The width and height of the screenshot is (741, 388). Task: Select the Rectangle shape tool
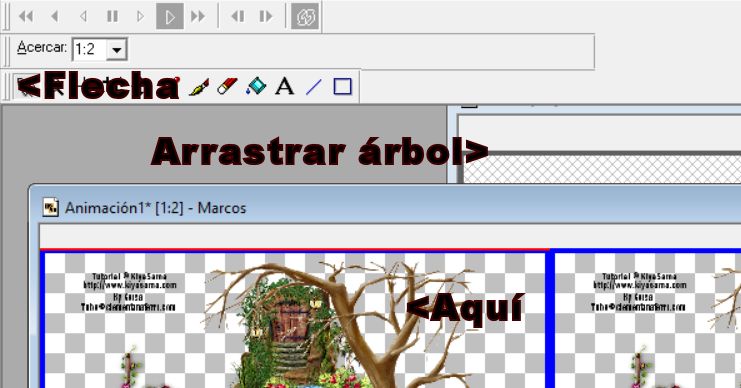(x=343, y=86)
